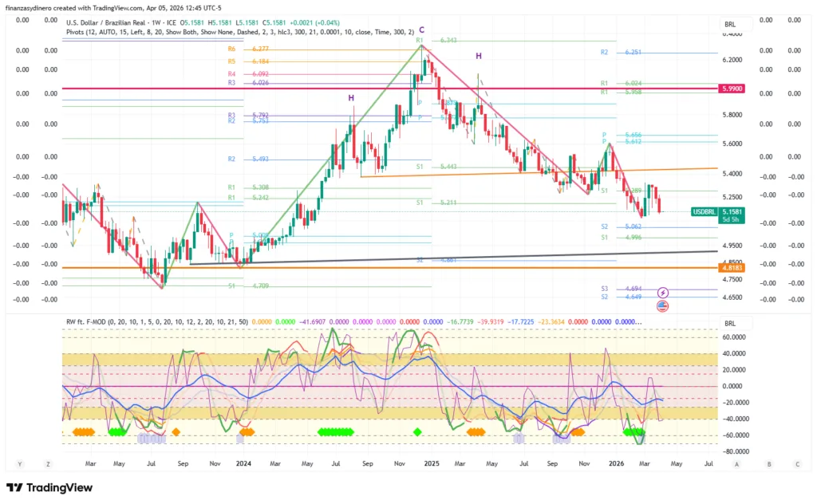The image size is (817, 504).
Task: Click the Y scale letter at bottom left
Action: 19,463
